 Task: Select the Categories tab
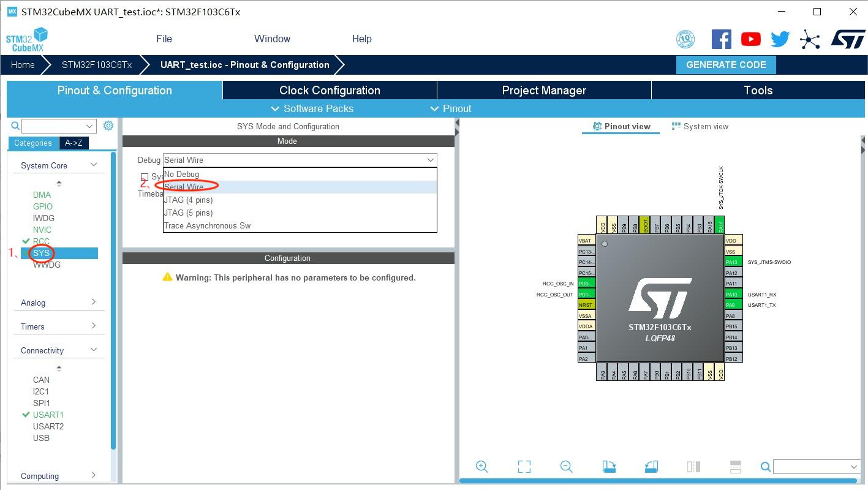(x=33, y=143)
